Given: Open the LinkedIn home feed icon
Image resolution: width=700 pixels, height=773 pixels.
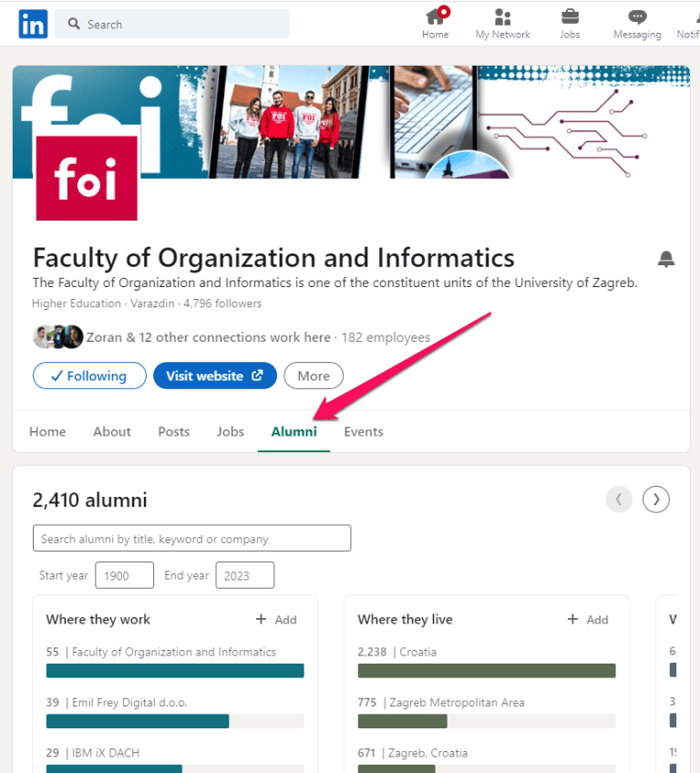Looking at the screenshot, I should point(435,18).
